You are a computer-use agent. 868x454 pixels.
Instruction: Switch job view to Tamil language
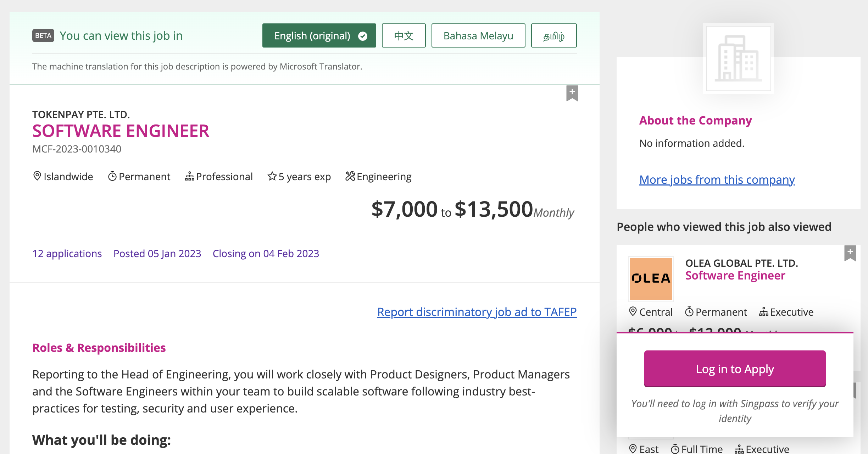point(553,35)
